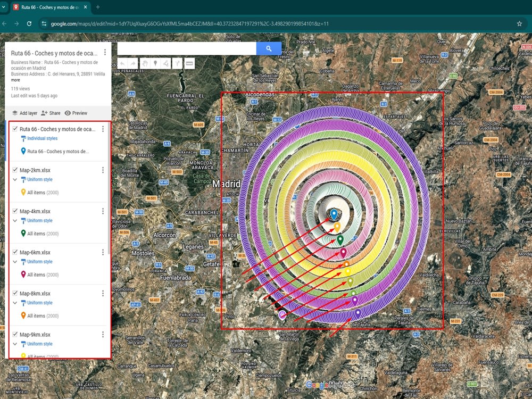Image resolution: width=532 pixels, height=399 pixels.
Task: Click Add layer
Action: 24,113
